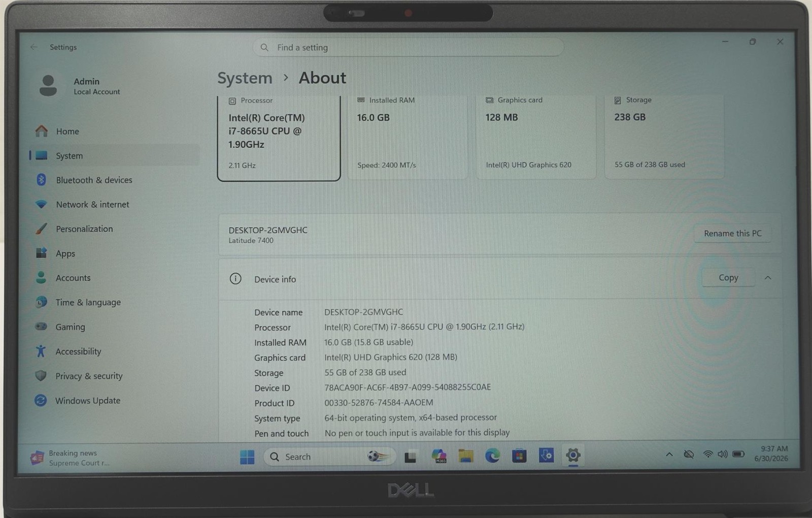Select the Storage info card
812x518 pixels.
(x=664, y=136)
